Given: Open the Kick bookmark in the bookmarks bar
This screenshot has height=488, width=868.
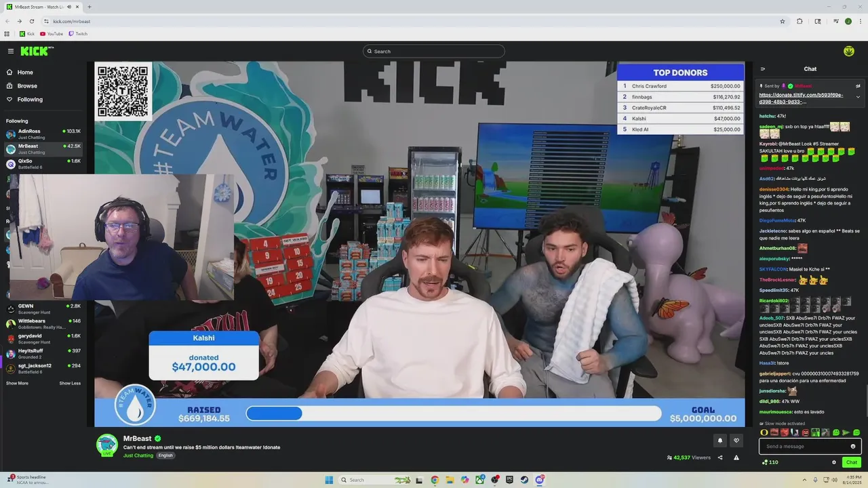Looking at the screenshot, I should click(x=27, y=34).
